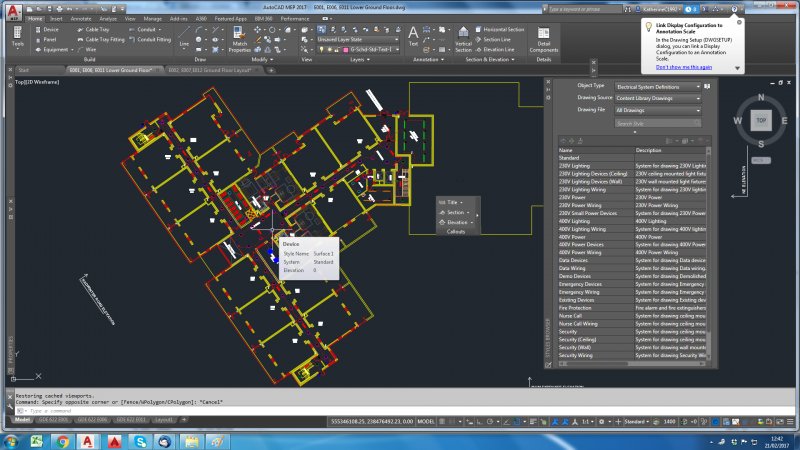Expand the Drawing Source dropdown
The height and width of the screenshot is (450, 800).
coord(658,98)
